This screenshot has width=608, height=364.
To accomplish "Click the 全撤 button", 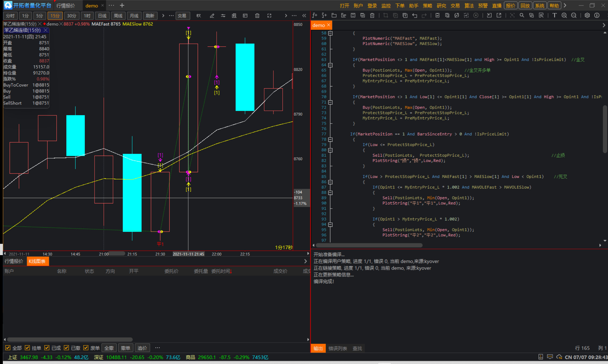I will tap(109, 348).
